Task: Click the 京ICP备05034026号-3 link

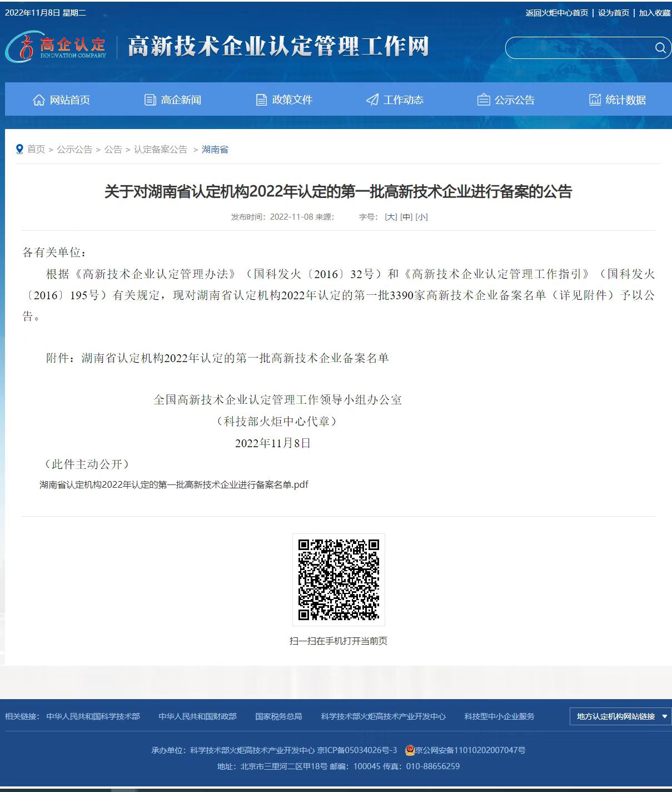Action: pyautogui.click(x=357, y=750)
